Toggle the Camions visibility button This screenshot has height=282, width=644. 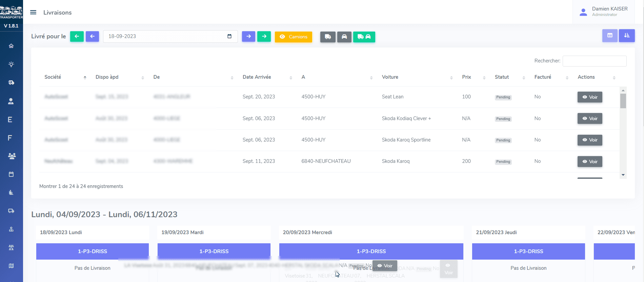[x=293, y=37]
